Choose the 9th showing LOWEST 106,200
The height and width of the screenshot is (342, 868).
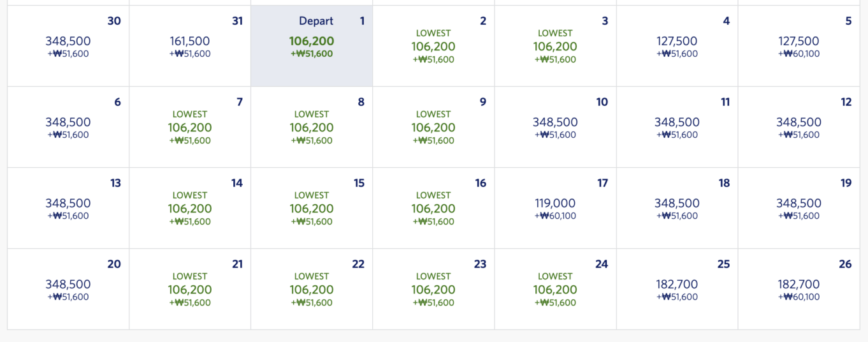tap(433, 127)
